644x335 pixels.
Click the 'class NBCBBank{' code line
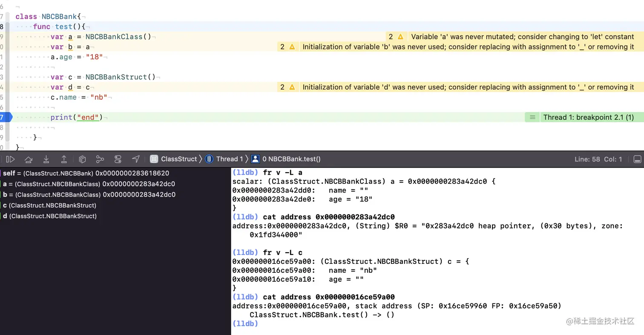[48, 17]
